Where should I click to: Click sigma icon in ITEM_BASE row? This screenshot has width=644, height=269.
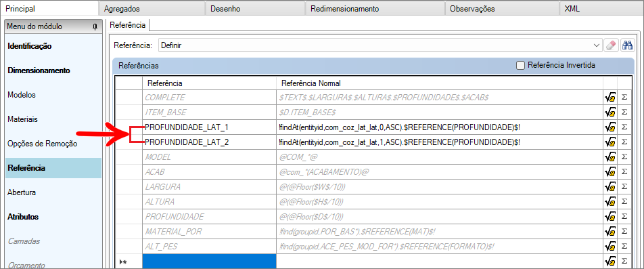624,112
